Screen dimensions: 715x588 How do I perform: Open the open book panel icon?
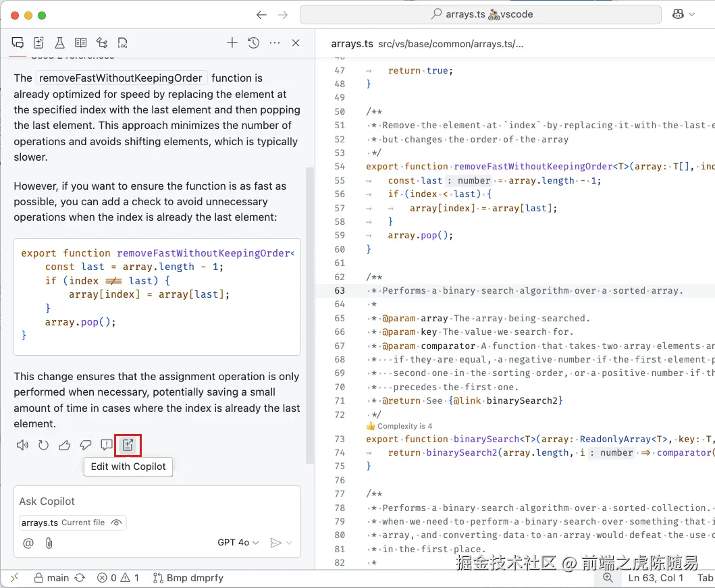coord(81,43)
